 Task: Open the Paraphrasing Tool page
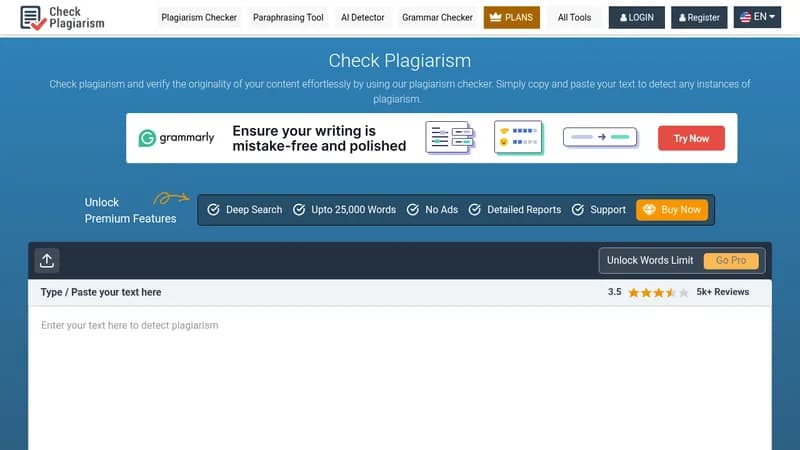[288, 17]
